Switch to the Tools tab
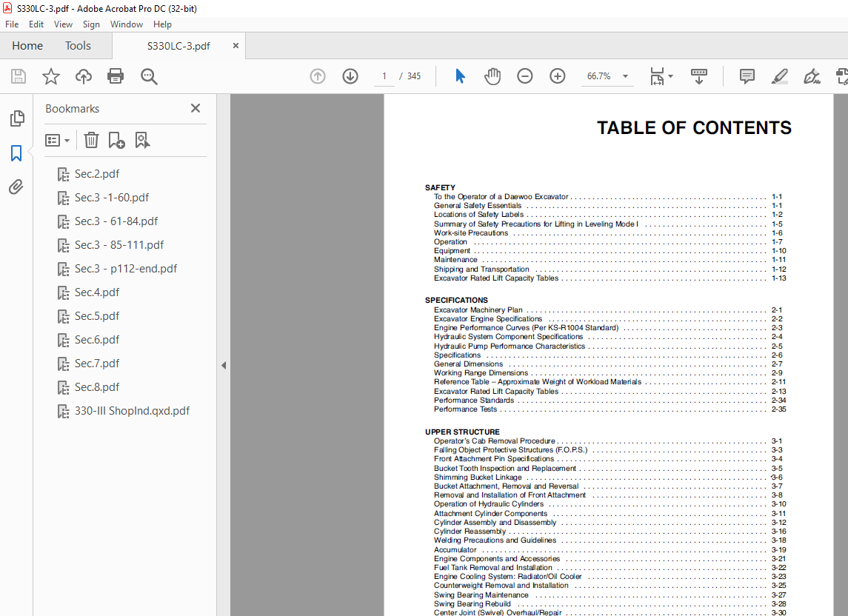Viewport: 848px width, 616px height. (x=78, y=46)
